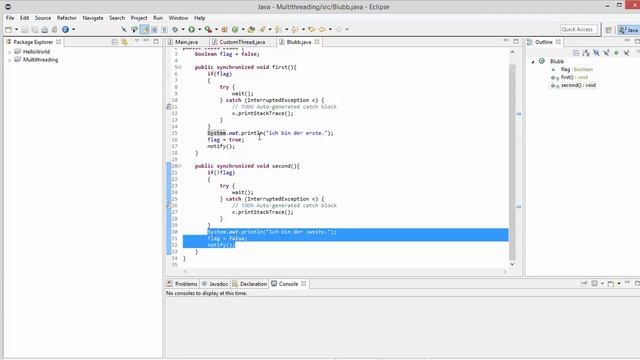Switch to the CustomThread.java editor tab
Screen dimensions: 640x360
click(242, 42)
